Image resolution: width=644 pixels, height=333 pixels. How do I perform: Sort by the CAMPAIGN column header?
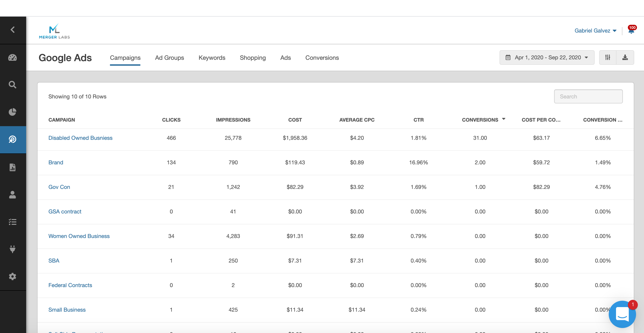click(x=62, y=120)
